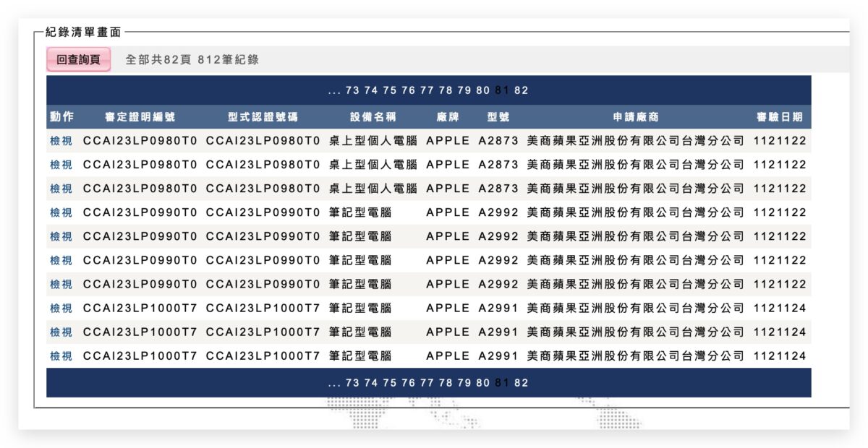868x448 pixels.
Task: Click 桌上型個人電腦 in the first table row
Action: click(x=373, y=141)
